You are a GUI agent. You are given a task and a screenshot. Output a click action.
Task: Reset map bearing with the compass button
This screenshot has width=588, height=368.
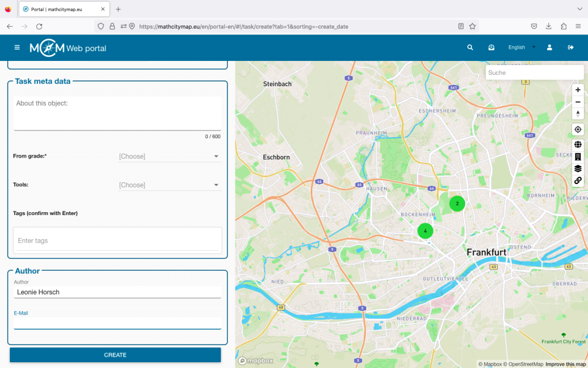pyautogui.click(x=578, y=114)
